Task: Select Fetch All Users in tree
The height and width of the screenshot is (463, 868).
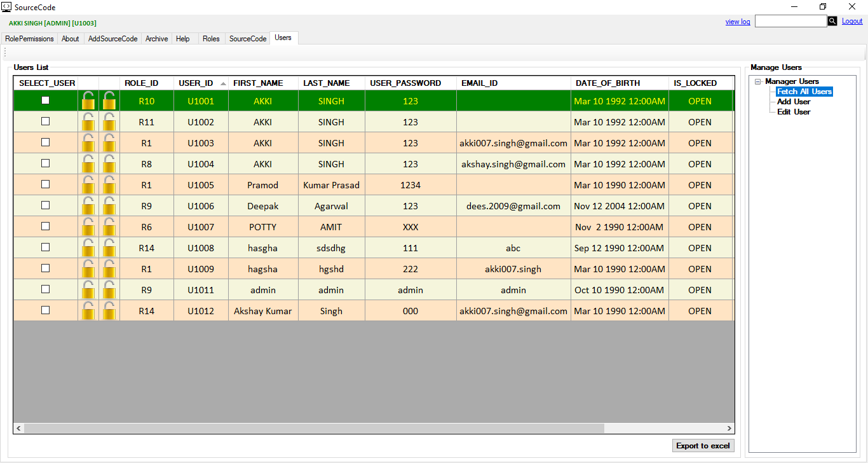Action: tap(804, 92)
